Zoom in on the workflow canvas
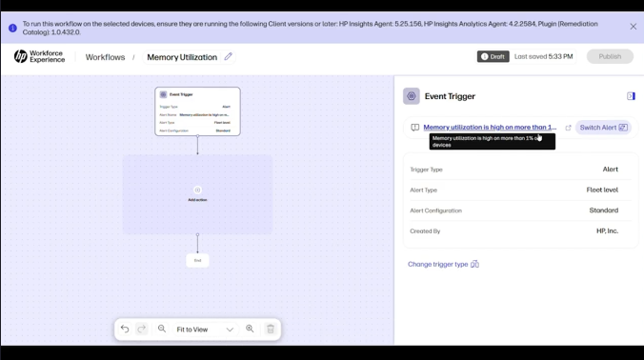Image resolution: width=644 pixels, height=360 pixels. [x=250, y=329]
